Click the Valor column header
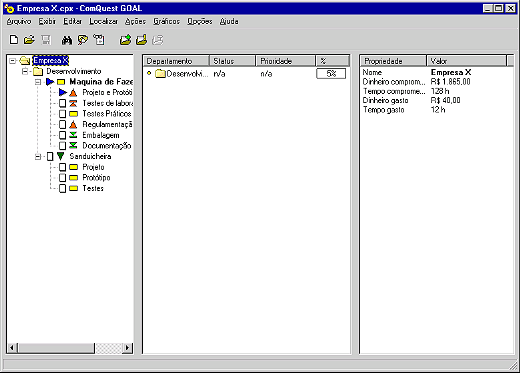Viewport: 520px width, 373px height. click(x=467, y=61)
